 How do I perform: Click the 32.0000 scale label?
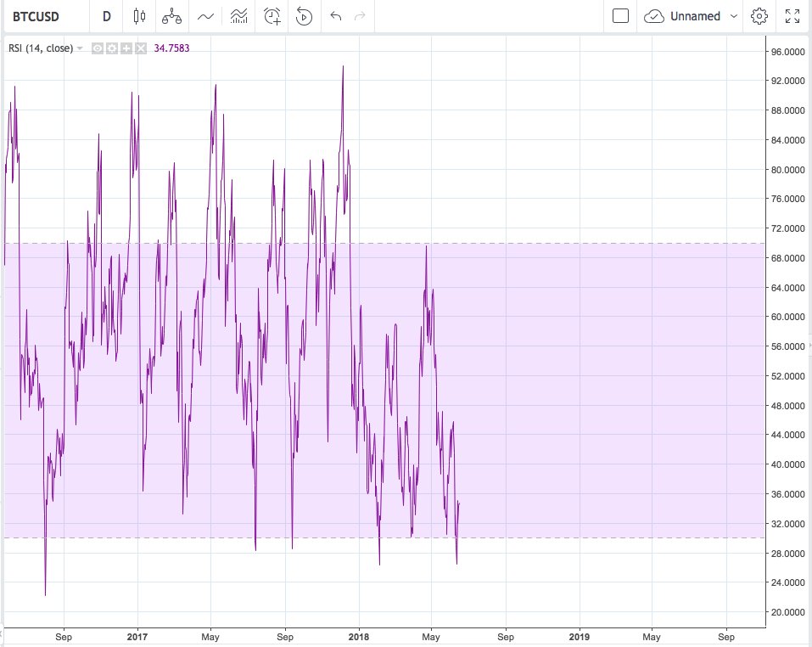pyautogui.click(x=787, y=524)
